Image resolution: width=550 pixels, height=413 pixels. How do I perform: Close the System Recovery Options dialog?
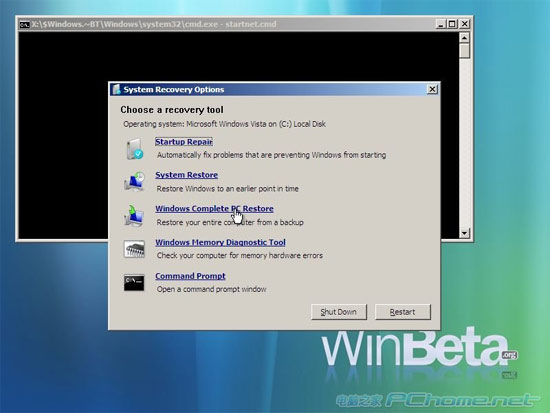tap(432, 89)
